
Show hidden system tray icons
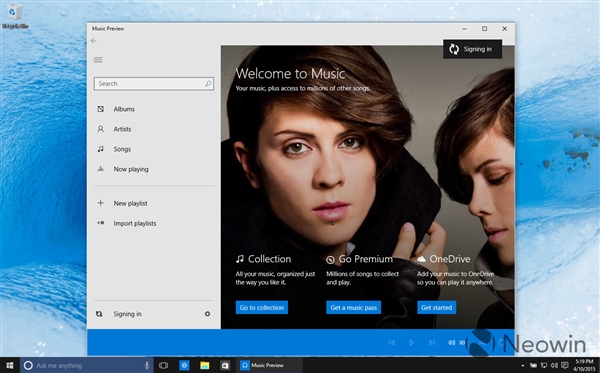click(x=523, y=366)
